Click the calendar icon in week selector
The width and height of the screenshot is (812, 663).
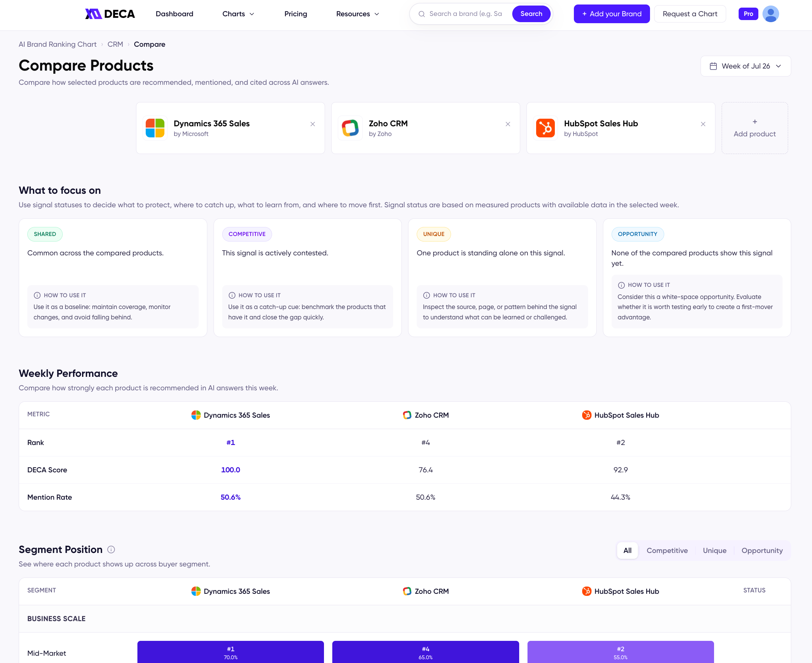pyautogui.click(x=713, y=66)
